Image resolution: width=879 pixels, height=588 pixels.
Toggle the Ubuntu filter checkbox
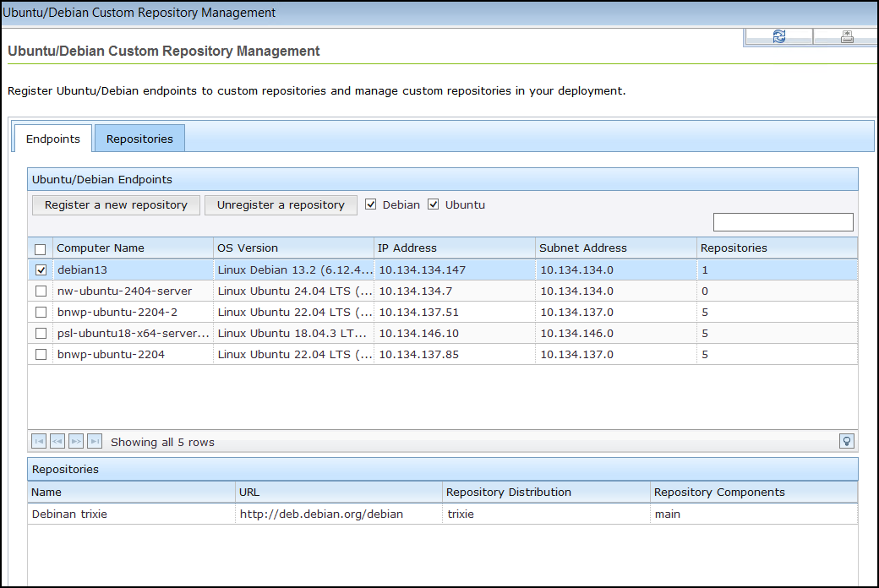[433, 204]
